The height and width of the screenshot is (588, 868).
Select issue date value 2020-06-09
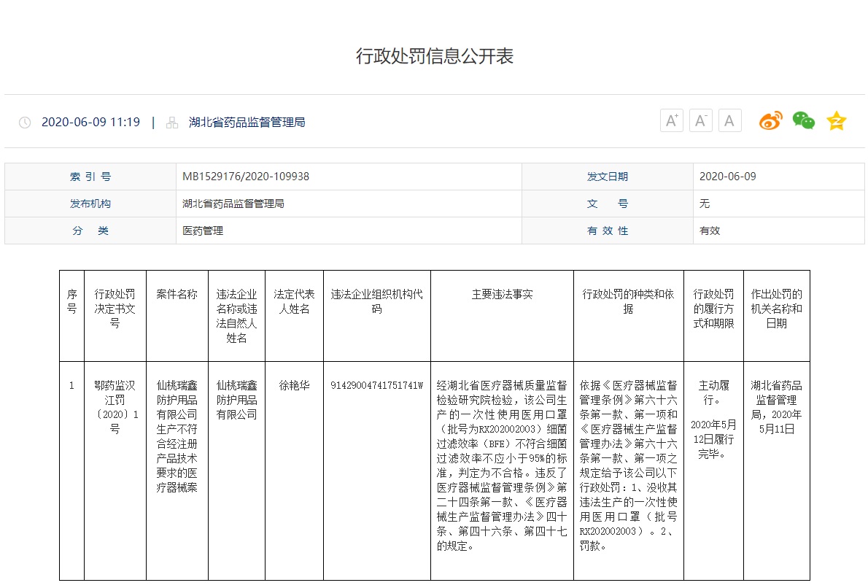pyautogui.click(x=727, y=177)
